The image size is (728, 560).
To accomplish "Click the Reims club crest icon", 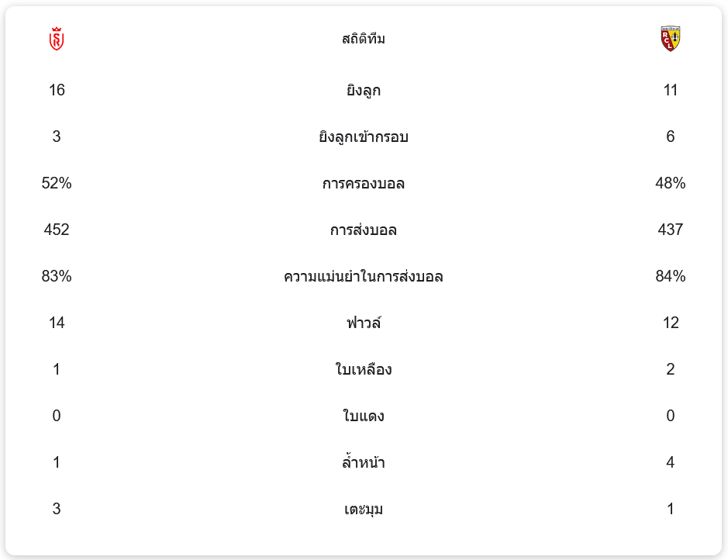I will tap(57, 39).
